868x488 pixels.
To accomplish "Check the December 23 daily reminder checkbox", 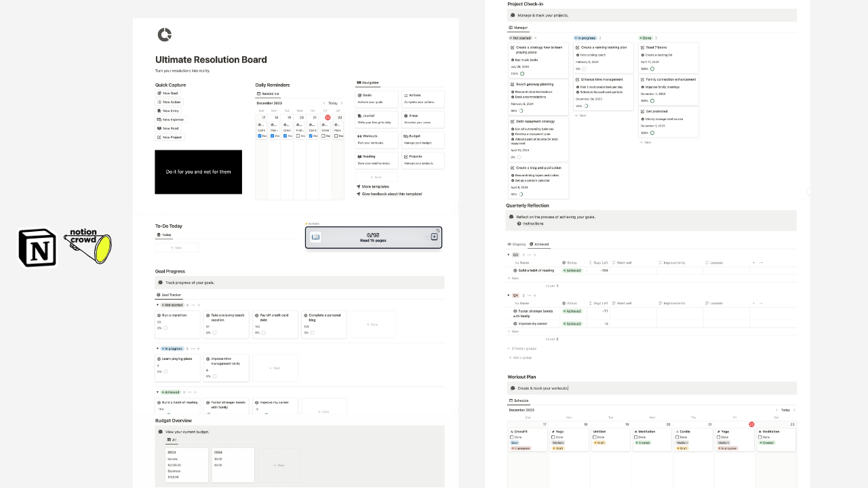I will coord(336,136).
